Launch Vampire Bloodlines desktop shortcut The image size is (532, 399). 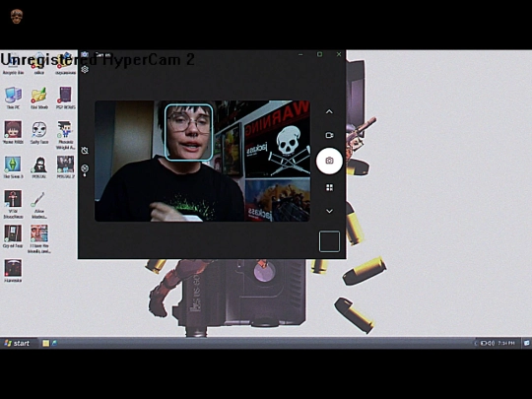pyautogui.click(x=13, y=204)
